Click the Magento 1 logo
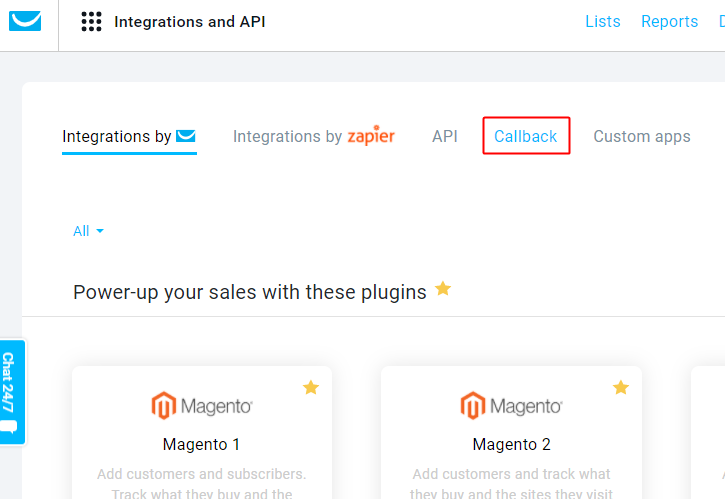The width and height of the screenshot is (725, 499). [202, 406]
